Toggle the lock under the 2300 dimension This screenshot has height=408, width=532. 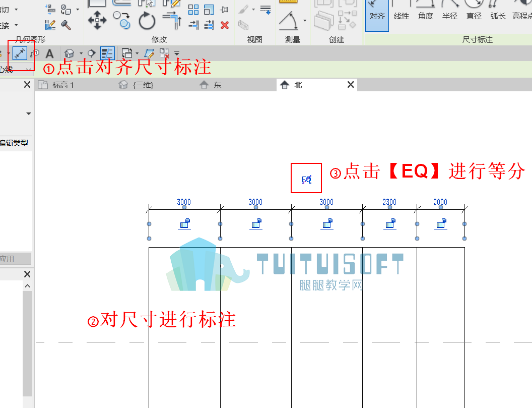coord(390,224)
